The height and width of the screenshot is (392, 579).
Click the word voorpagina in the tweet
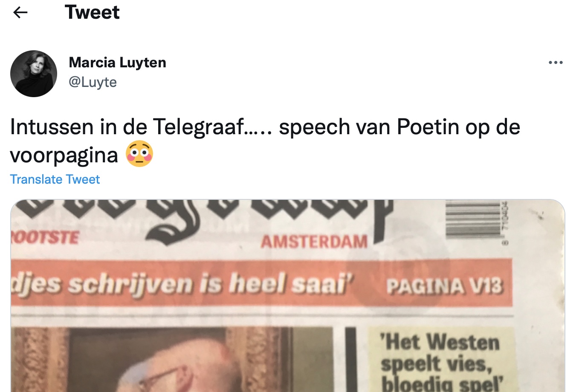[x=64, y=155]
